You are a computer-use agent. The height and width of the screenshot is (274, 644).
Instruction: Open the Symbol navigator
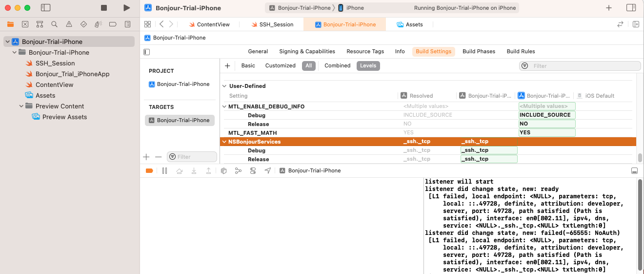[x=40, y=24]
